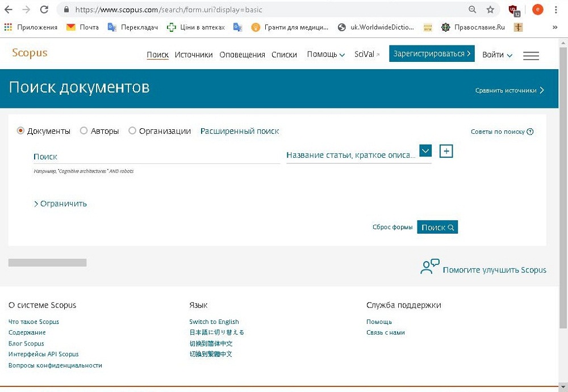Open Сравнить источники link
The image size is (568, 392).
(509, 90)
